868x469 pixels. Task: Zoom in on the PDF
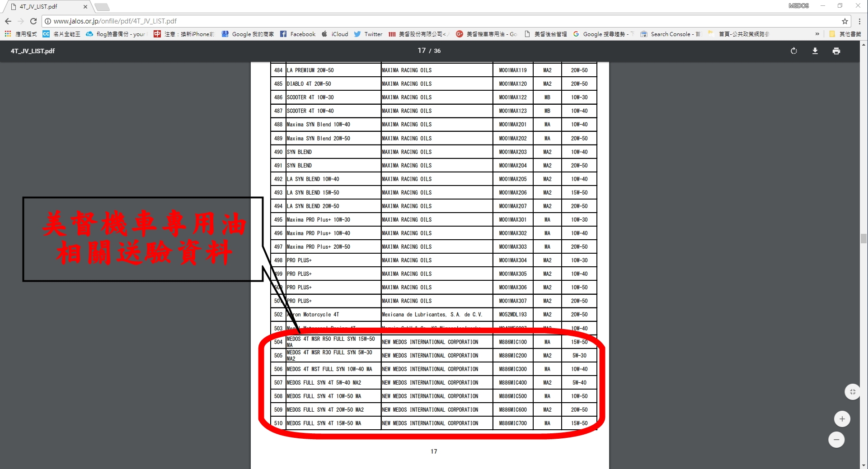coord(842,419)
